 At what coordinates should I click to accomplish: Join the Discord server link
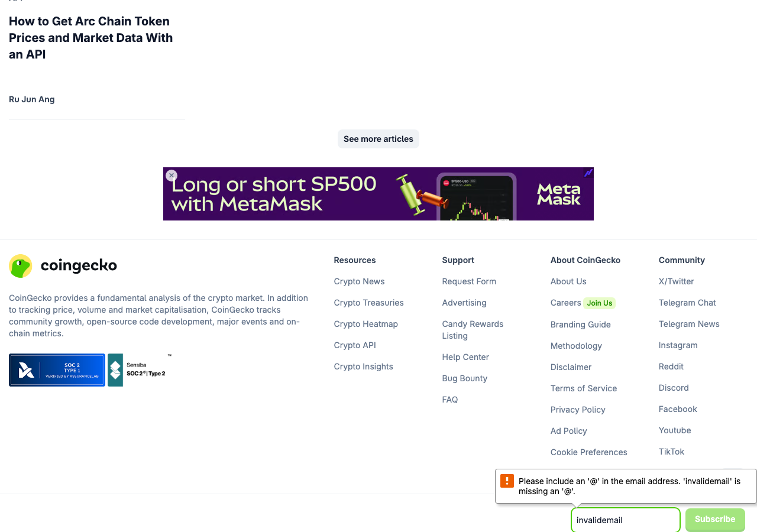coord(674,388)
